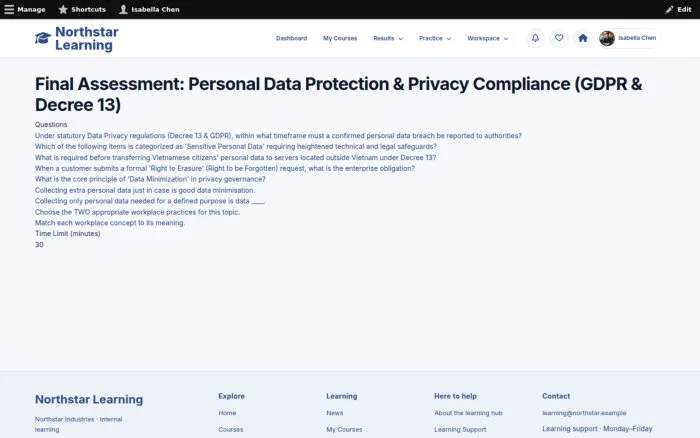Open the 'Data Minimization' core principle question

pyautogui.click(x=150, y=179)
